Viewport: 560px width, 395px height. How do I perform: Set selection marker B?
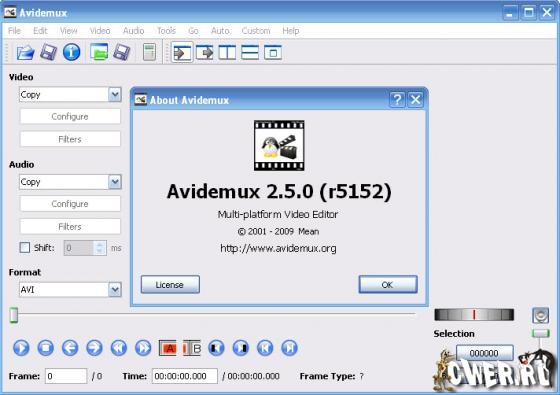(x=192, y=348)
